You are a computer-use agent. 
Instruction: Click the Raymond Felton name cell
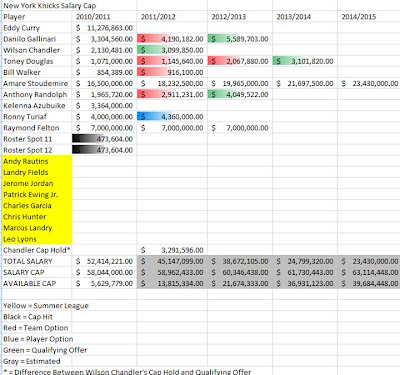(37, 128)
